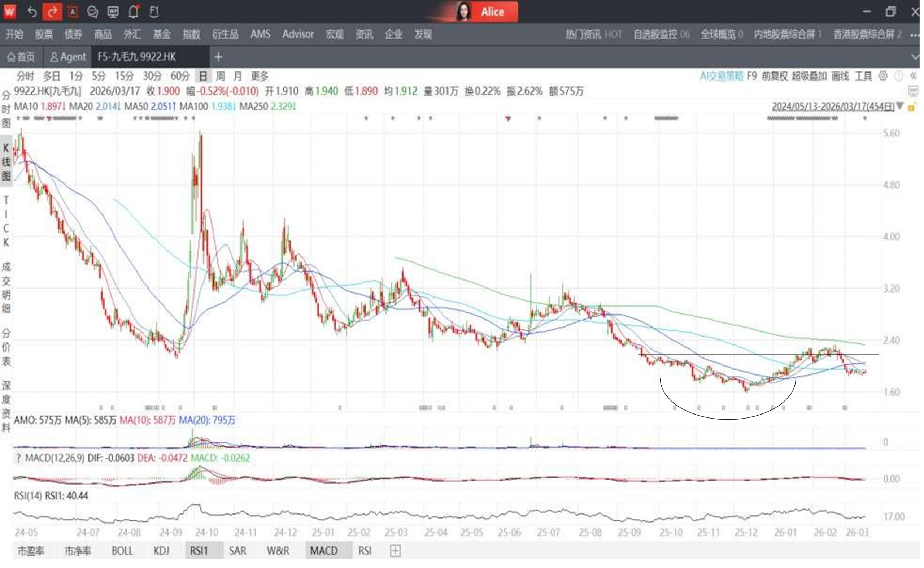The height and width of the screenshot is (568, 924).
Task: Collapse panel with double-chevron icon
Action: coord(914,76)
